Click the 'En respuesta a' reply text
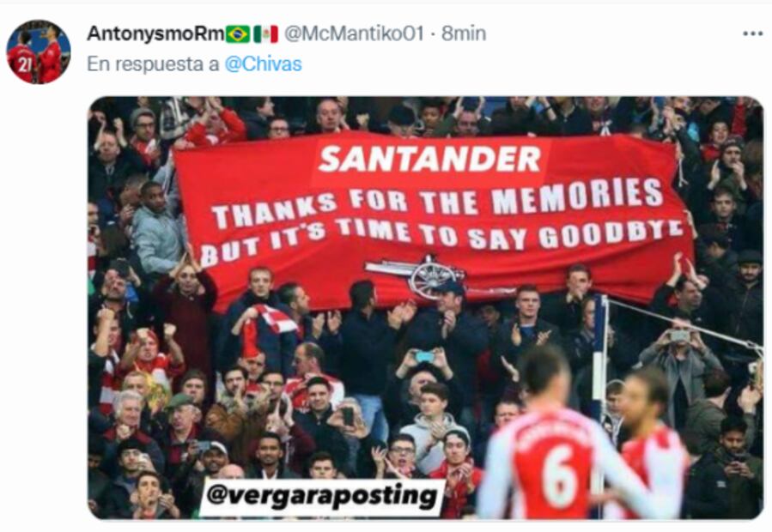 tap(153, 64)
